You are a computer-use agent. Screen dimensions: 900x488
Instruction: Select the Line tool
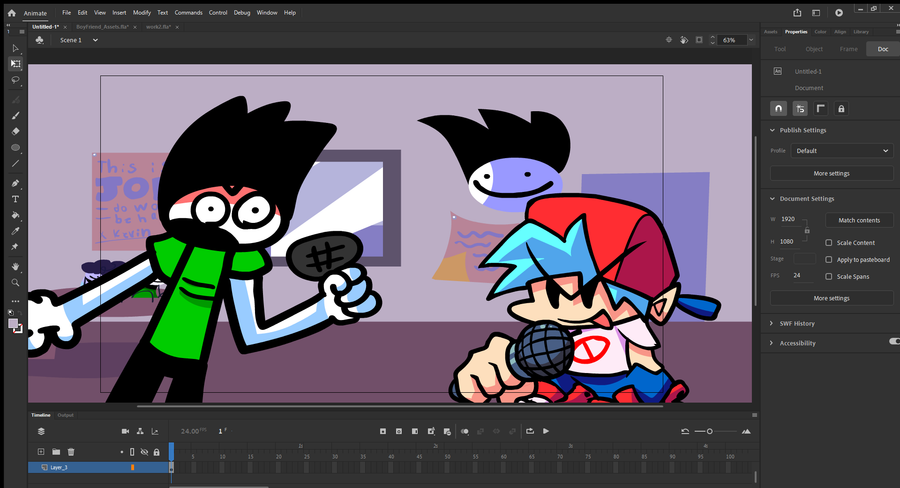click(15, 164)
